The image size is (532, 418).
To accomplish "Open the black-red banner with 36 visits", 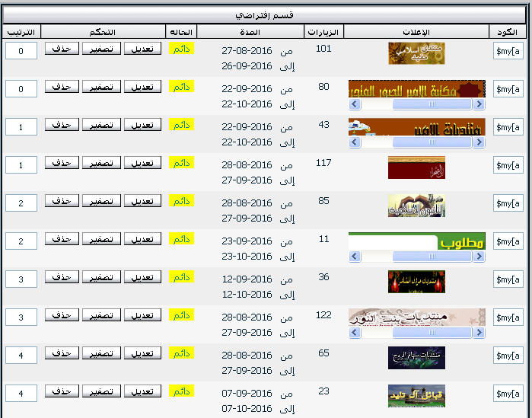I will point(416,282).
